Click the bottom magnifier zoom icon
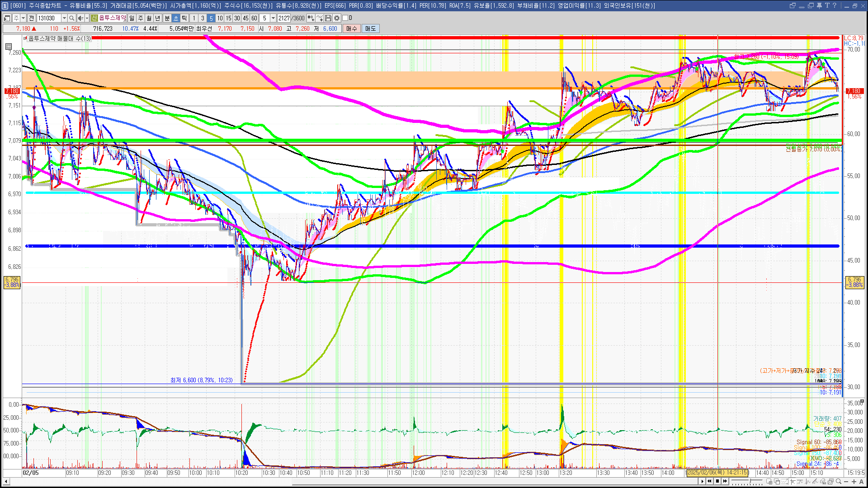Viewport: 868px width, 488px height. tap(839, 481)
